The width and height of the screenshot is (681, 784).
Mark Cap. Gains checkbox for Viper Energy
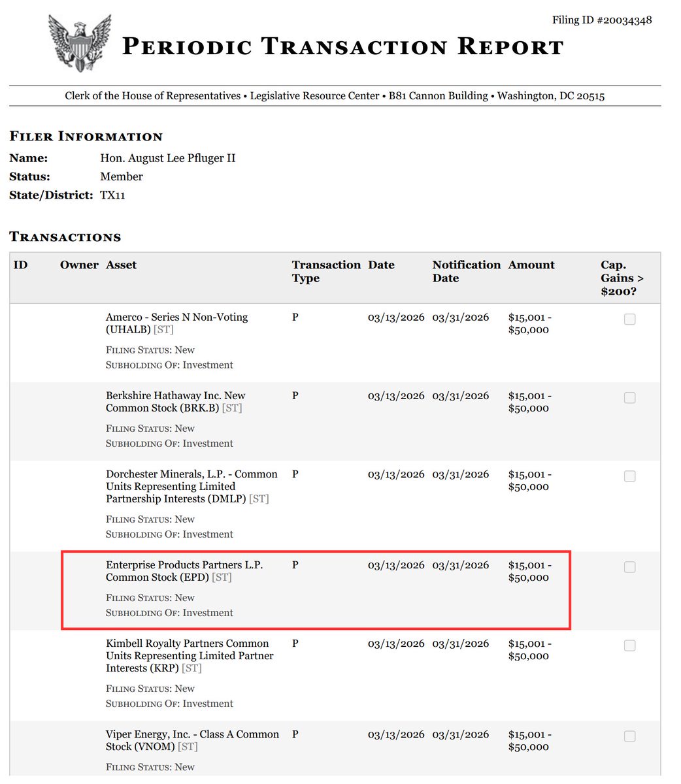(x=629, y=736)
